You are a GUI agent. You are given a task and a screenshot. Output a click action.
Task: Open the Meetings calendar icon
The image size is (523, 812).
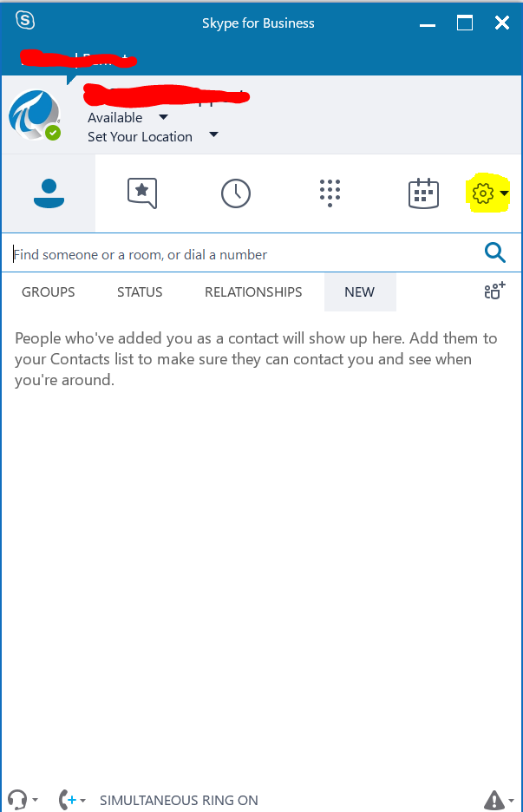[x=423, y=193]
